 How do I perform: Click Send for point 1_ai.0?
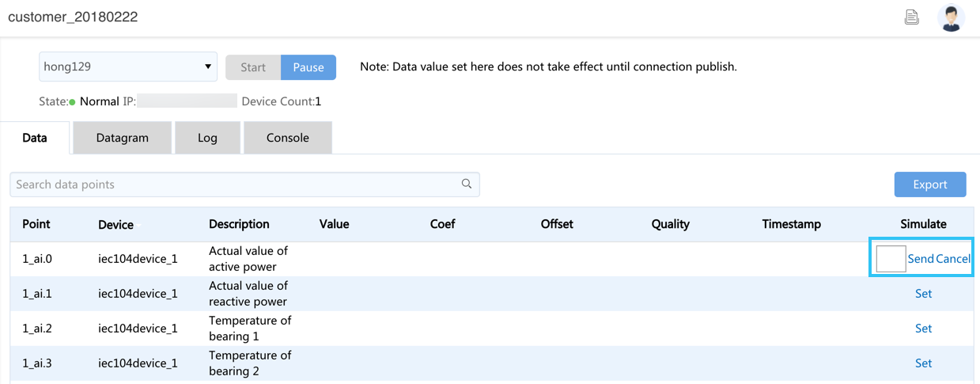point(921,259)
